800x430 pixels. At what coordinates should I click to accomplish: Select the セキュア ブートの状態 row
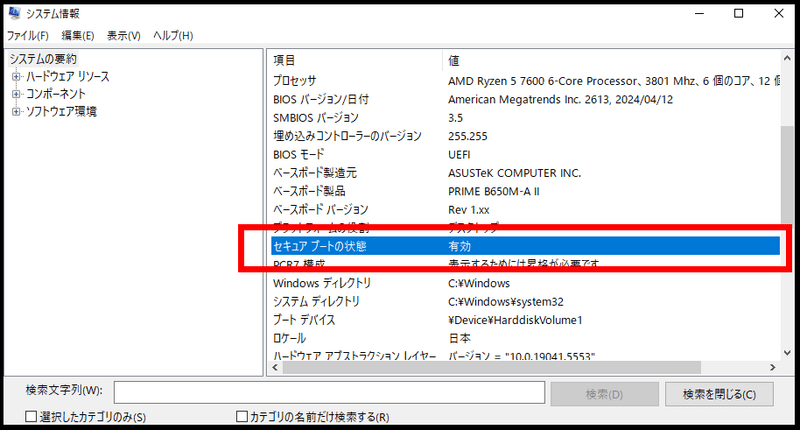pyautogui.click(x=525, y=246)
